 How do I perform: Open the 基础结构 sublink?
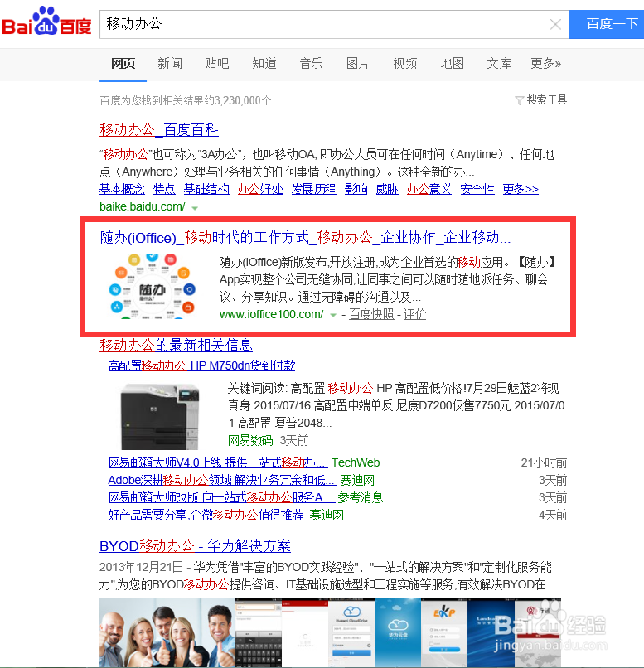coord(206,189)
